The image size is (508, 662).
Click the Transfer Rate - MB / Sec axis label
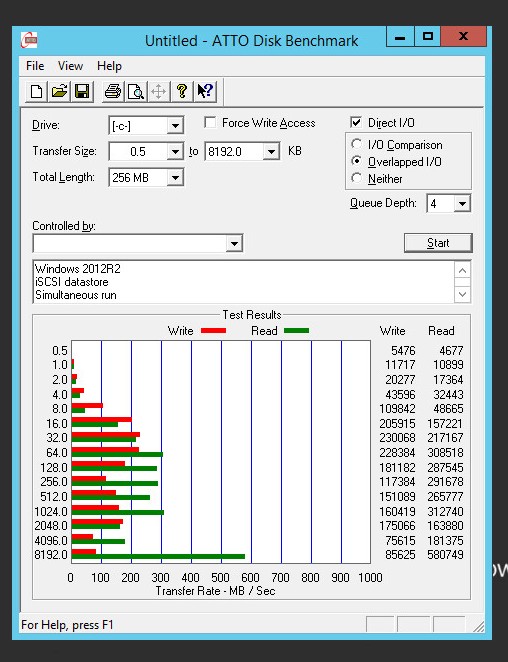coord(215,591)
